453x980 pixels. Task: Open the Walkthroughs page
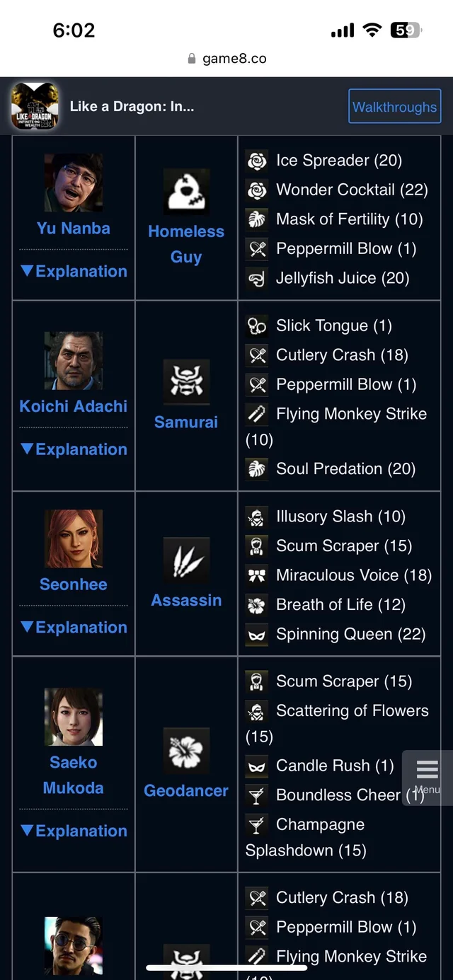(x=394, y=106)
